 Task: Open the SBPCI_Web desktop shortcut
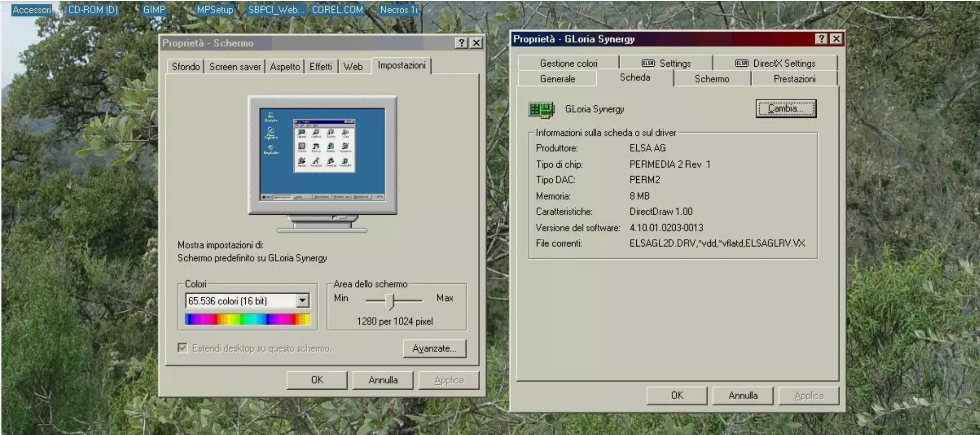point(276,10)
